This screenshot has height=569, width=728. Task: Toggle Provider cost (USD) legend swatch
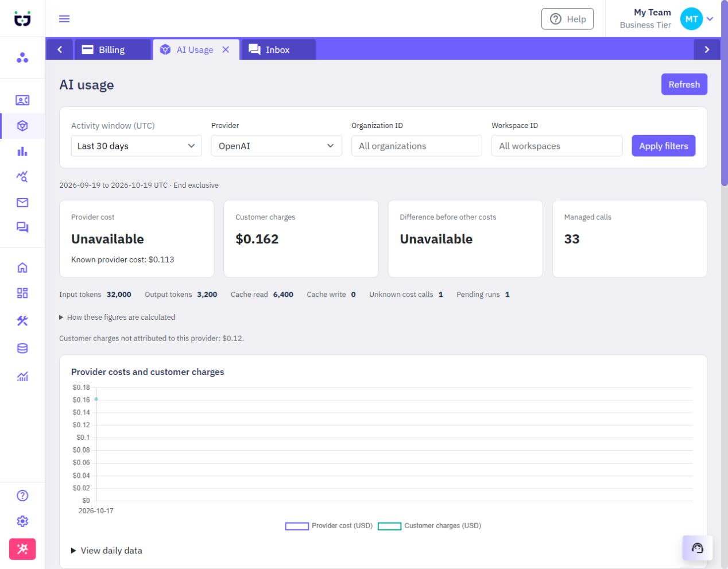tap(297, 526)
